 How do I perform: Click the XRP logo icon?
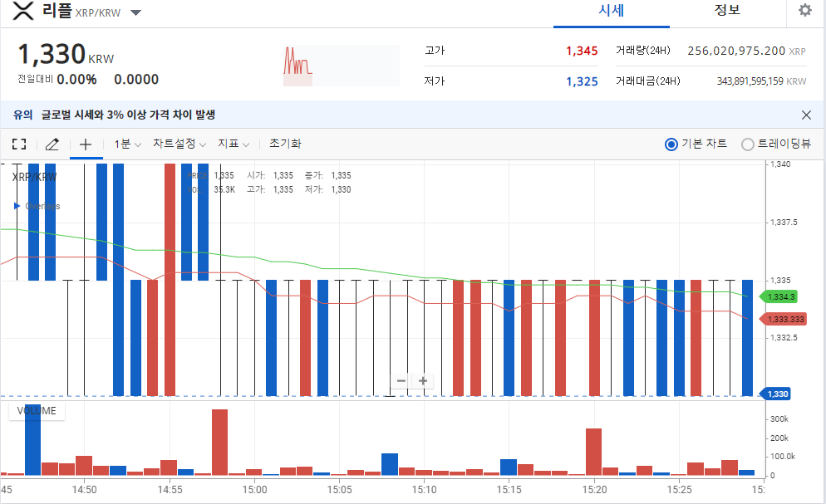click(22, 11)
